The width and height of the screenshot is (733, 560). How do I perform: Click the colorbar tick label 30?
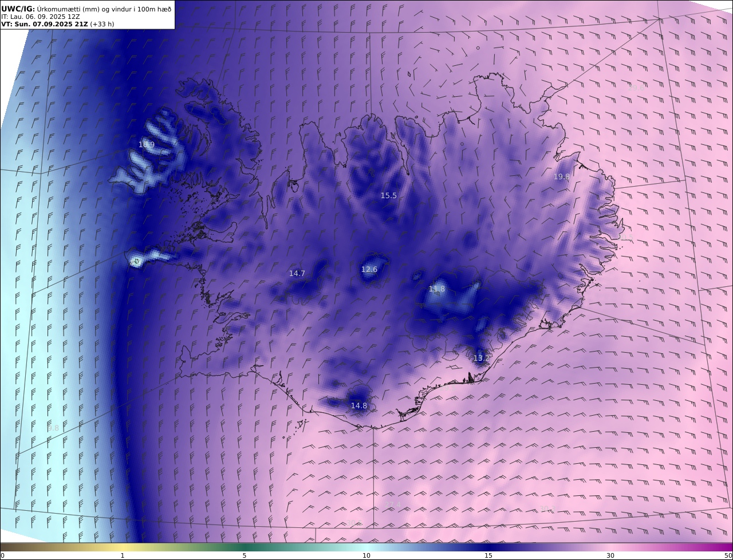(610, 555)
